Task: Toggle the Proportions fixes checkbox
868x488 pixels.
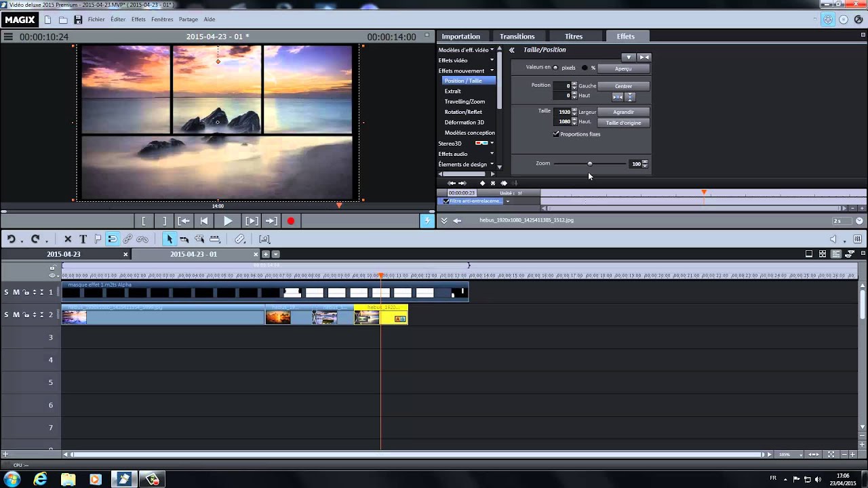Action: (556, 134)
